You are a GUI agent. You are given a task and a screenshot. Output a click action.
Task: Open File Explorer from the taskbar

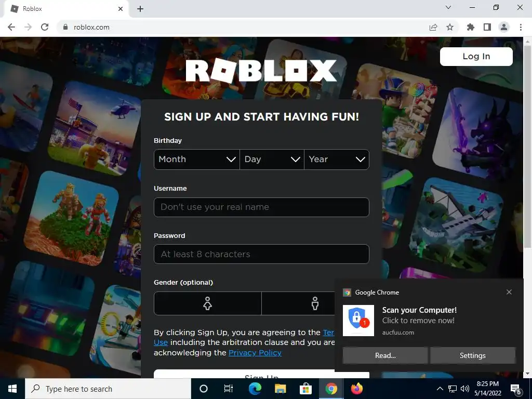pyautogui.click(x=280, y=389)
